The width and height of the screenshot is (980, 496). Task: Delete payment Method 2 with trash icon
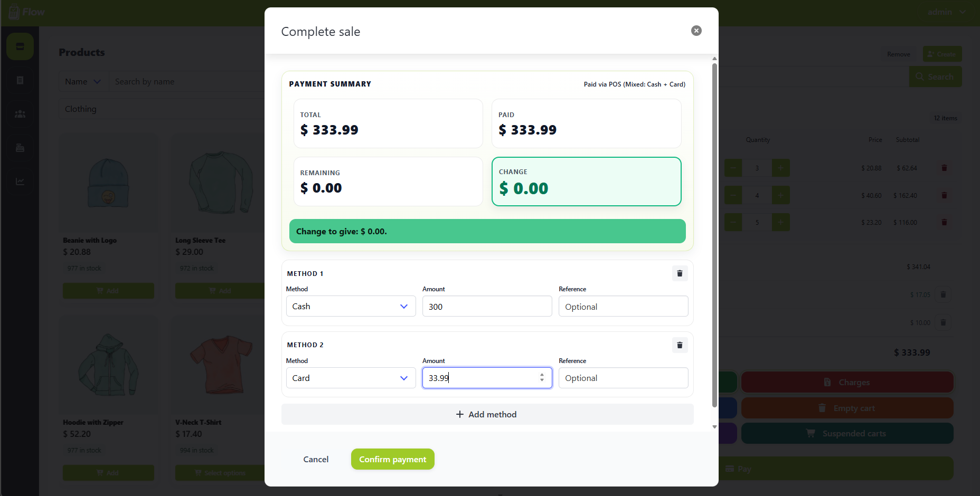point(680,345)
